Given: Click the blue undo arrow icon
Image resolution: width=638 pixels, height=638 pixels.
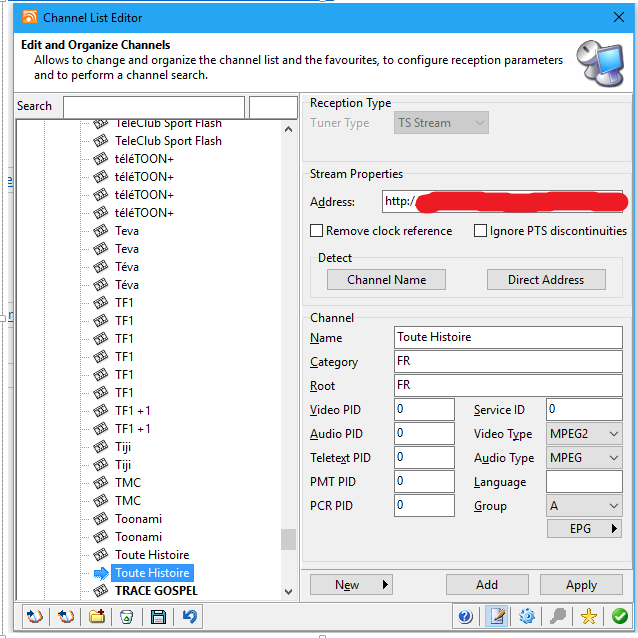Looking at the screenshot, I should (x=189, y=616).
